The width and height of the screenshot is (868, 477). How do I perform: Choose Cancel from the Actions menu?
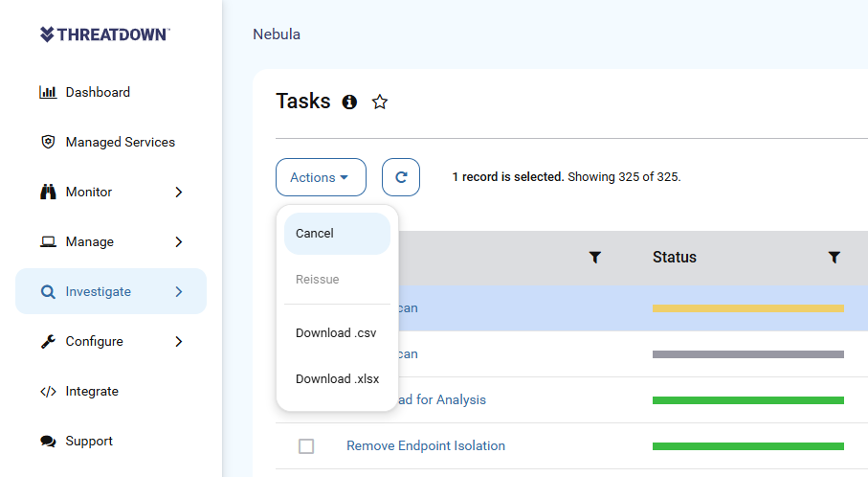tap(337, 234)
